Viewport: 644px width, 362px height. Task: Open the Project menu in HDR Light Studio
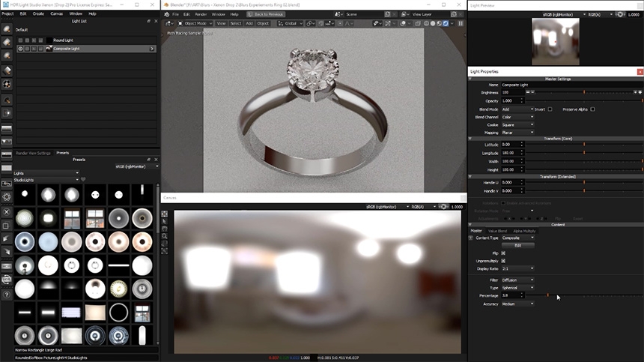click(7, 13)
